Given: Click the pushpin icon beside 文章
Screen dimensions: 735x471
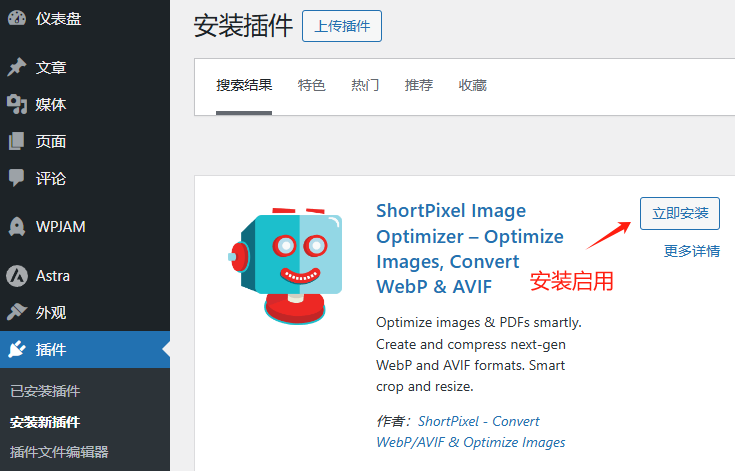Looking at the screenshot, I should (16, 68).
